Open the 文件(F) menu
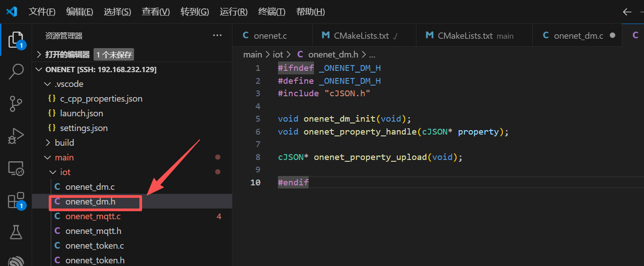Viewport: 644px width, 266px height. click(42, 12)
